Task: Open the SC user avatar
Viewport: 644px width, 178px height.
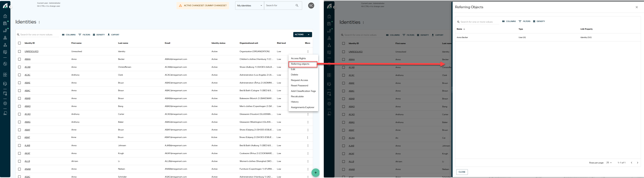Action: 311,6
